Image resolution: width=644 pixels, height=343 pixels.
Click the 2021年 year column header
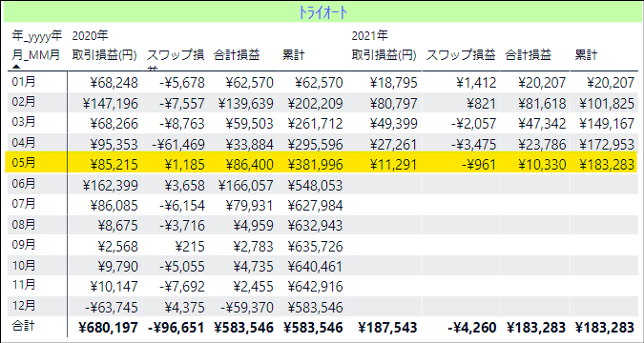(x=369, y=36)
